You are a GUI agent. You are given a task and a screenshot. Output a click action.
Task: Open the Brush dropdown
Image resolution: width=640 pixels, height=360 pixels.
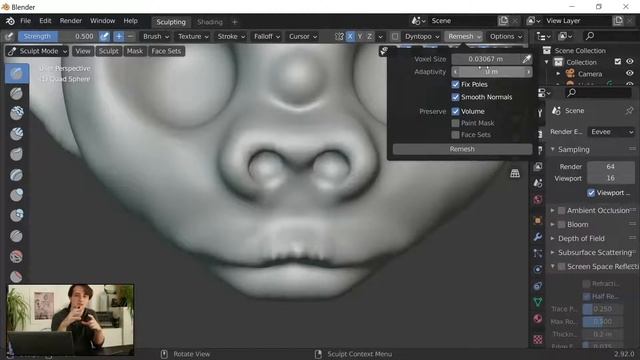pos(156,36)
